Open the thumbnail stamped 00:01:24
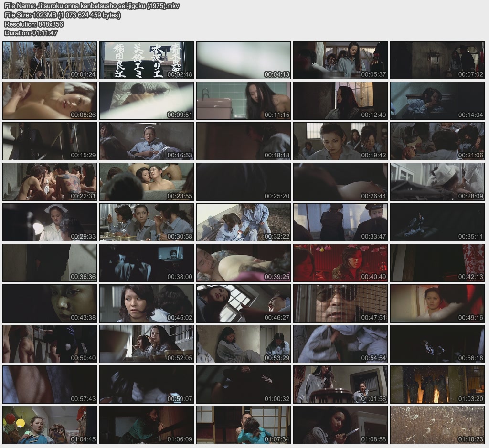489x448 pixels. [50, 60]
